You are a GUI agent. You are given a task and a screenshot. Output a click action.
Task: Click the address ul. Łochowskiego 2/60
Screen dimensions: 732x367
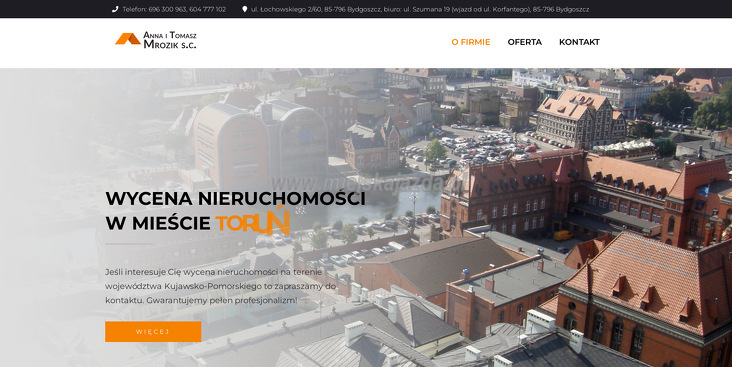284,9
